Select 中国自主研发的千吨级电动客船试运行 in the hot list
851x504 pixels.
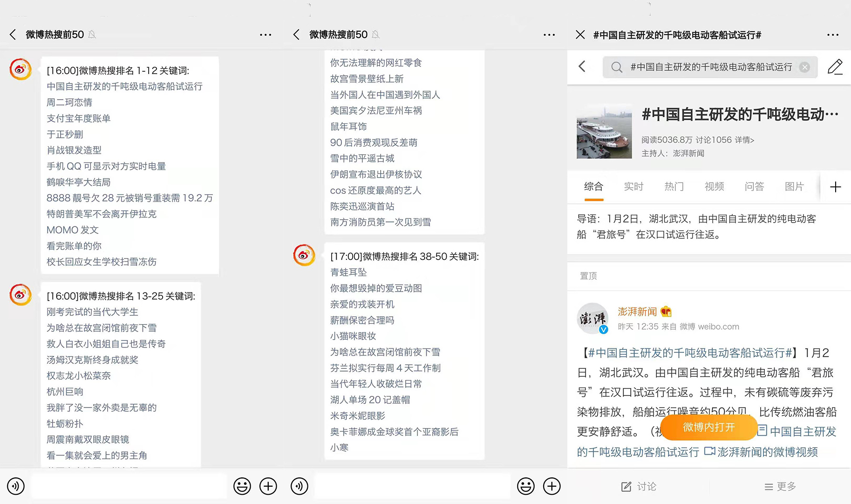125,87
